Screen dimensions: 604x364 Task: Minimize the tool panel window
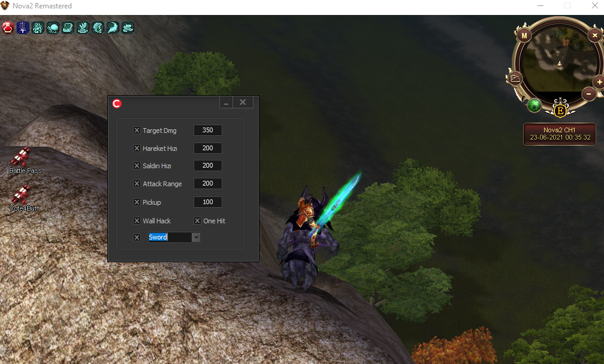pos(226,102)
